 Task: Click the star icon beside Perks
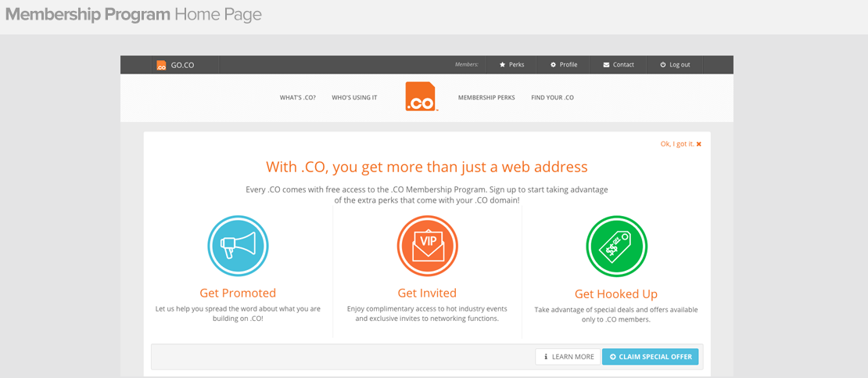click(503, 65)
